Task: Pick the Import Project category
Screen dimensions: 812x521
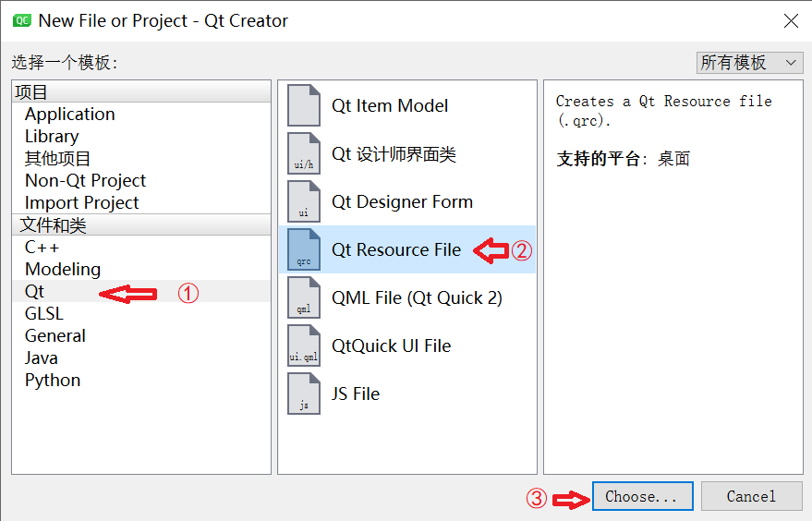Action: (x=81, y=203)
